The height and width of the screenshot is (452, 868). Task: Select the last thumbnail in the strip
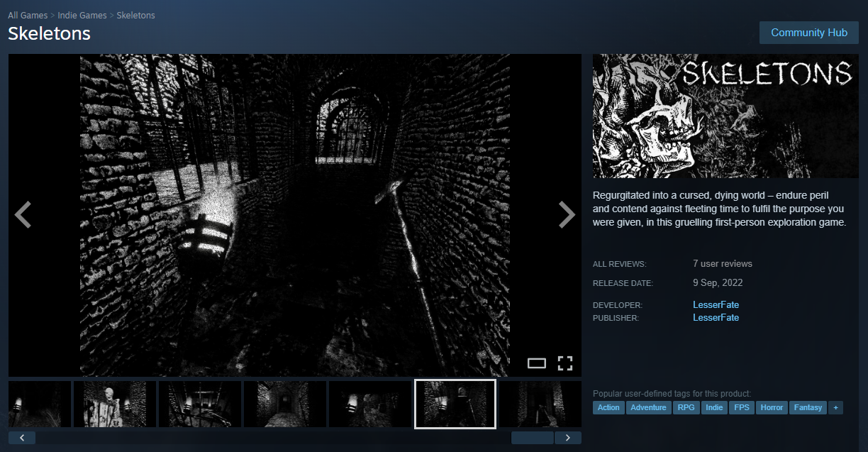(x=540, y=404)
